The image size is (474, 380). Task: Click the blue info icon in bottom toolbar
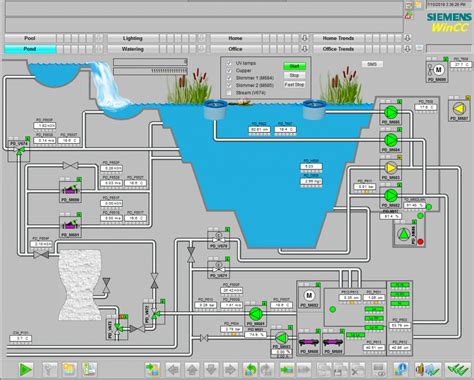(x=400, y=369)
